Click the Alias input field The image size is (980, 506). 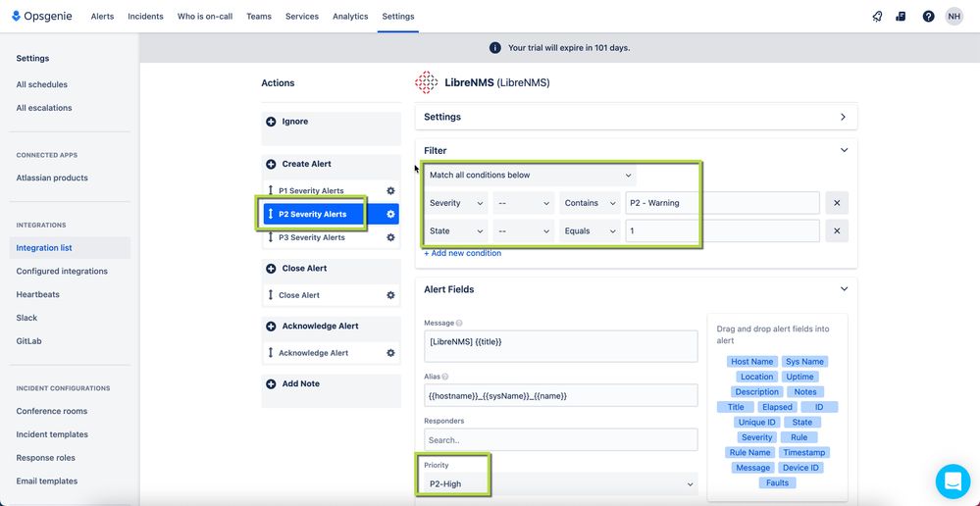561,395
